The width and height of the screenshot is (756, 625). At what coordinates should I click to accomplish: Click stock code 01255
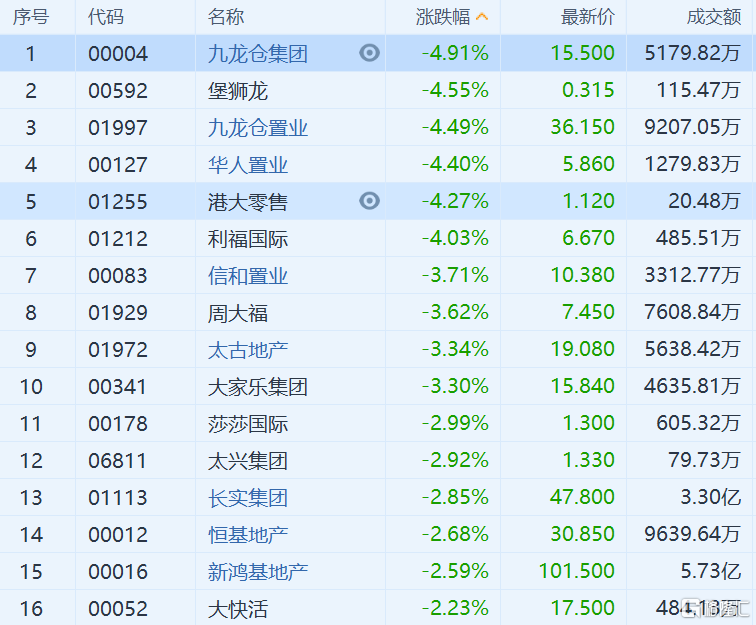pos(118,202)
